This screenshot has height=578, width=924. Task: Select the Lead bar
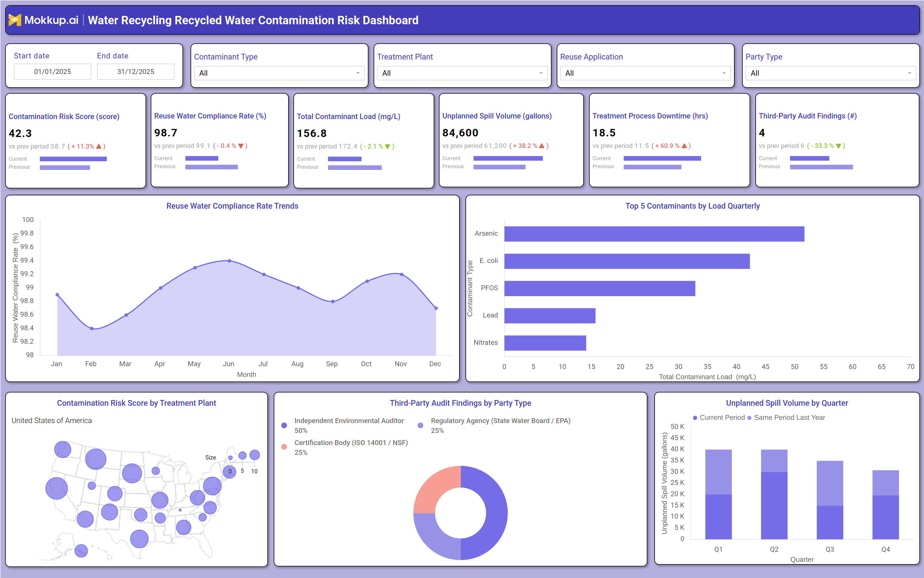550,316
